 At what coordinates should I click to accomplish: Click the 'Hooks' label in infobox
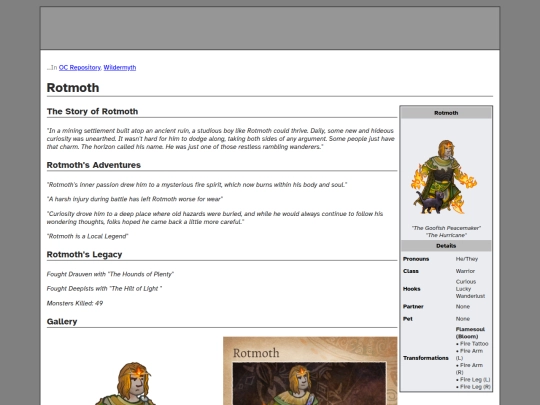[412, 289]
